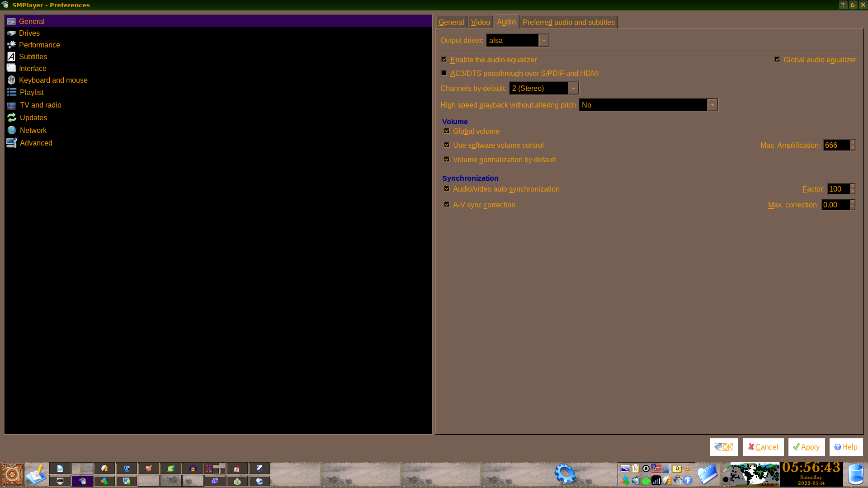Toggle Global audio equalizer checkbox
Viewport: 868px width, 488px height.
pyautogui.click(x=777, y=59)
